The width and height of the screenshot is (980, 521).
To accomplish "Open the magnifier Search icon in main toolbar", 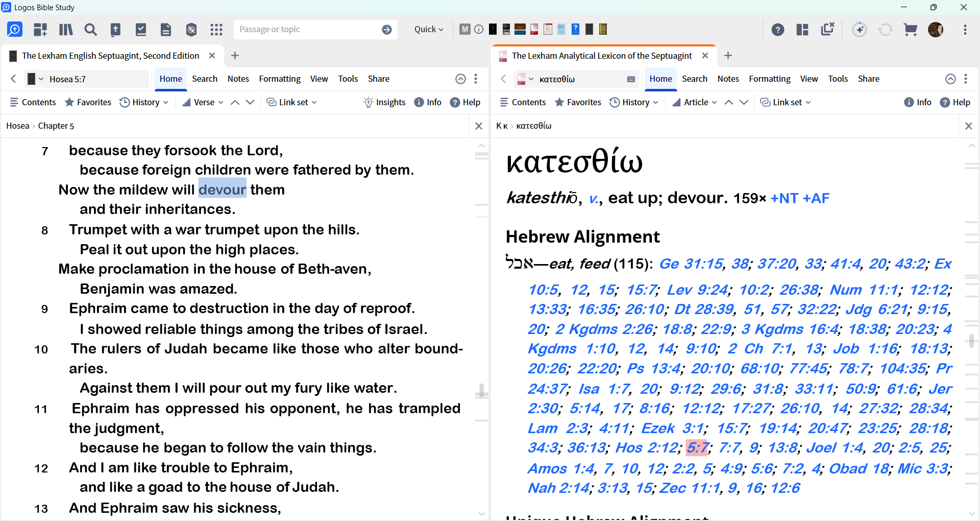I will coord(91,30).
